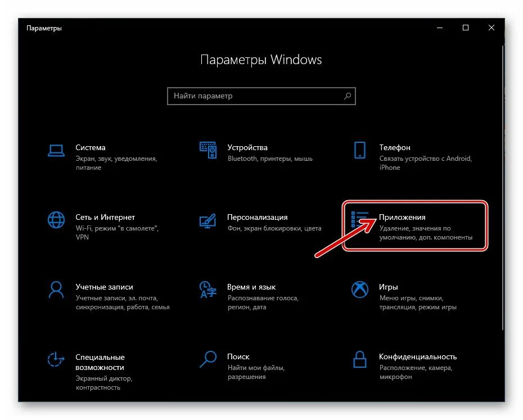Open the Время и язык title

click(251, 287)
